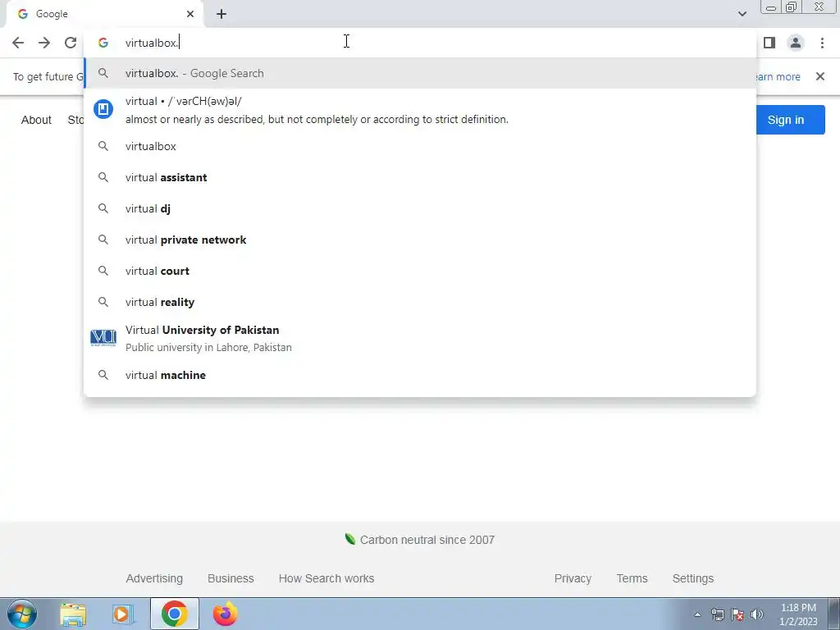Click the dictionary icon beside virtual definition

[103, 109]
